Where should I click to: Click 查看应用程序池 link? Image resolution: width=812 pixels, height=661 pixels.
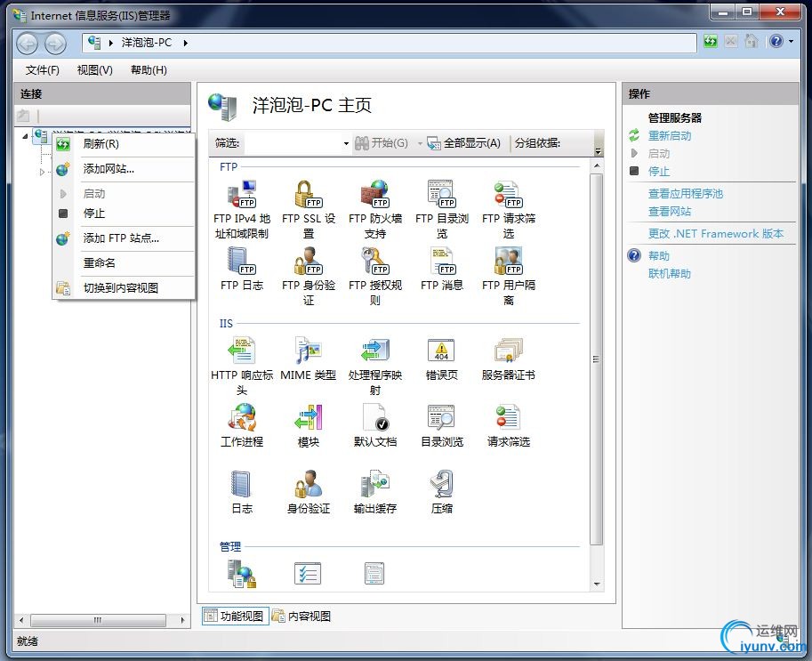coord(685,194)
